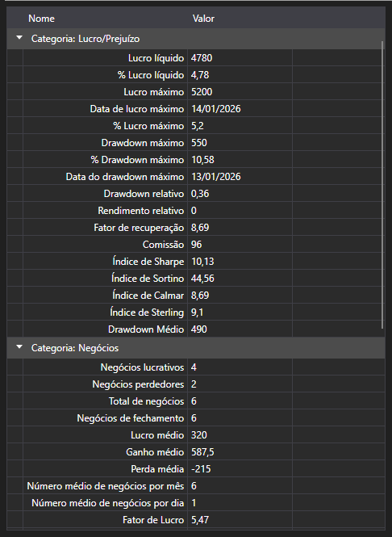Click the value 9,1
392x537 pixels.
197,313
